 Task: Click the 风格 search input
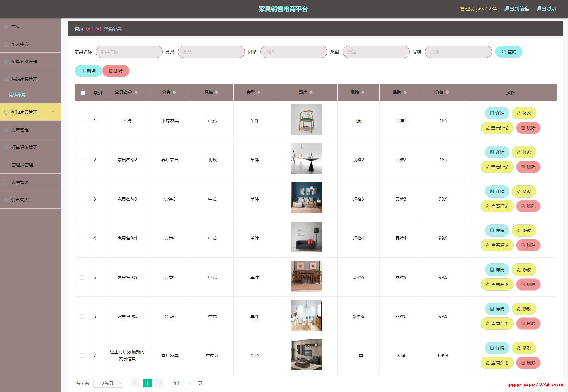tap(294, 52)
